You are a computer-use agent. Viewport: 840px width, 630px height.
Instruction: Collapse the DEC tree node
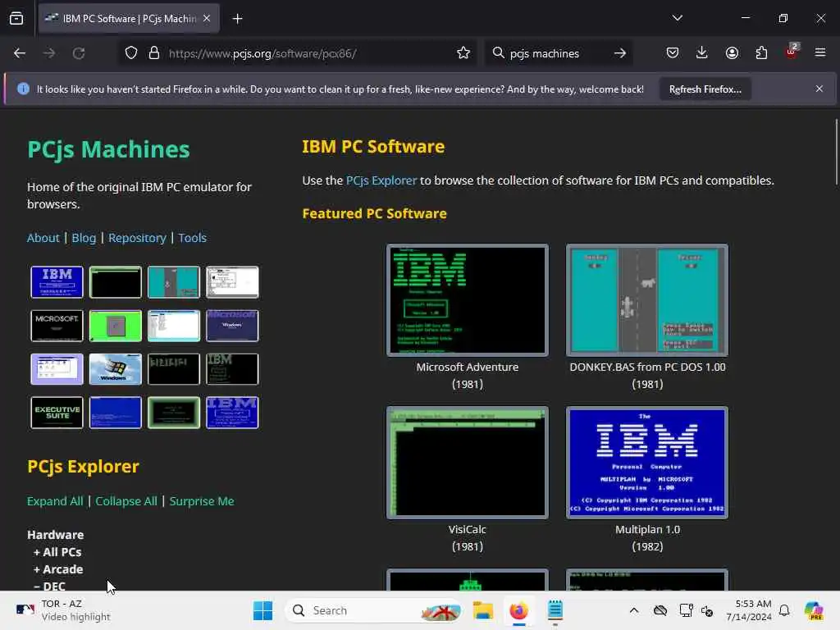49,586
